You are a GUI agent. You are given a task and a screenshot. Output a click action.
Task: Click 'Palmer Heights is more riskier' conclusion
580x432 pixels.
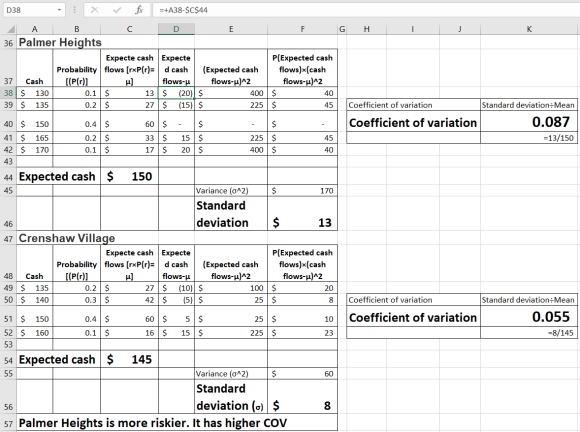click(x=177, y=423)
